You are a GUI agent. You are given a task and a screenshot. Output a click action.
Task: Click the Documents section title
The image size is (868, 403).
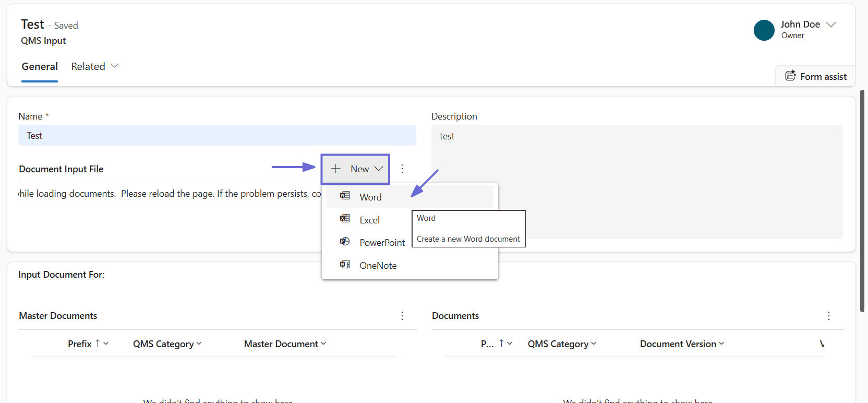pos(455,316)
